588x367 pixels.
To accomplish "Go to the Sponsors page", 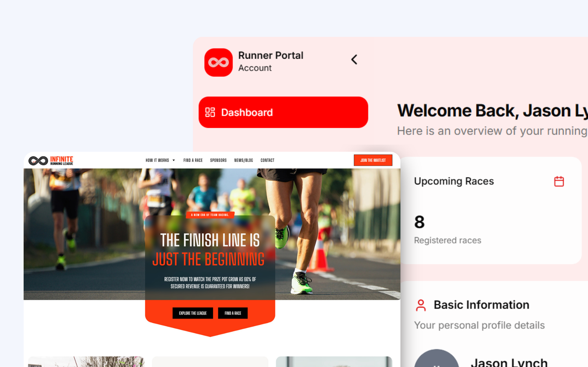I will point(218,161).
